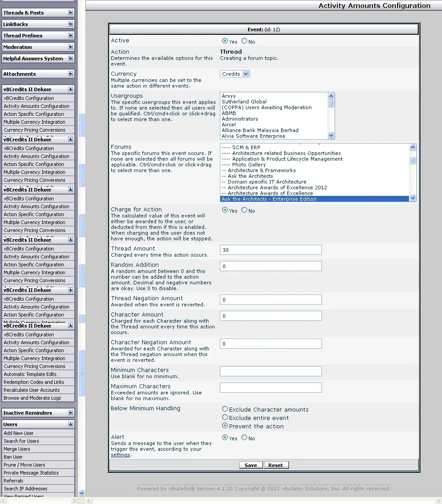442x504 pixels.
Task: Open Redemption Codes and Links
Action: 34,382
